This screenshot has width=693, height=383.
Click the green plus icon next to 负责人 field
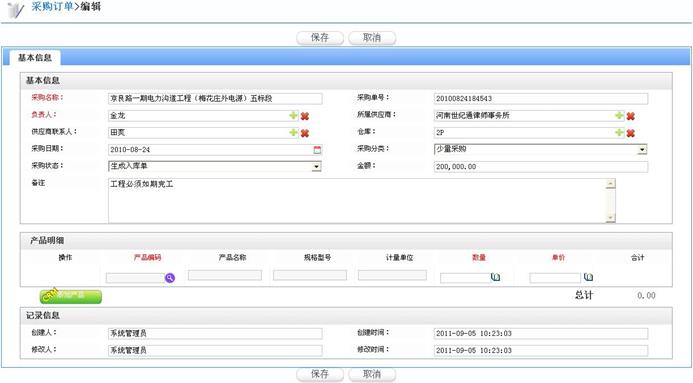tap(293, 116)
